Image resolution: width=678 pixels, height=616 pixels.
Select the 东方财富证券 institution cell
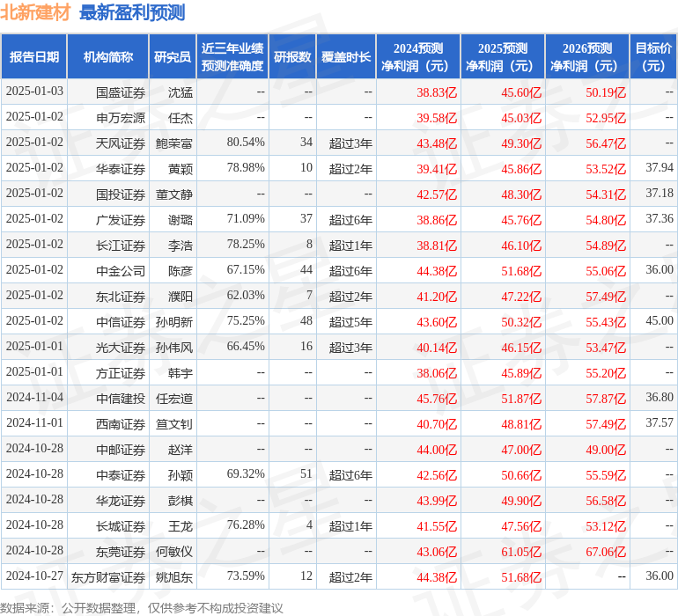tap(108, 577)
